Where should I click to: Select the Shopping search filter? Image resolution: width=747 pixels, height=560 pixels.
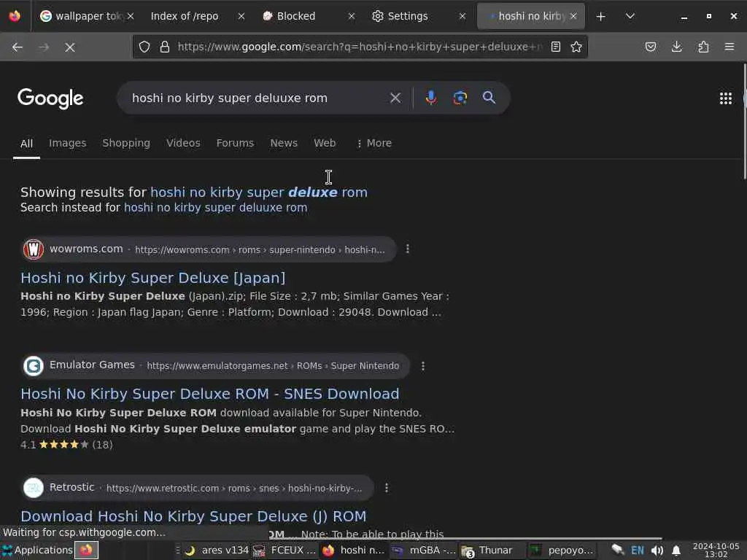(126, 143)
